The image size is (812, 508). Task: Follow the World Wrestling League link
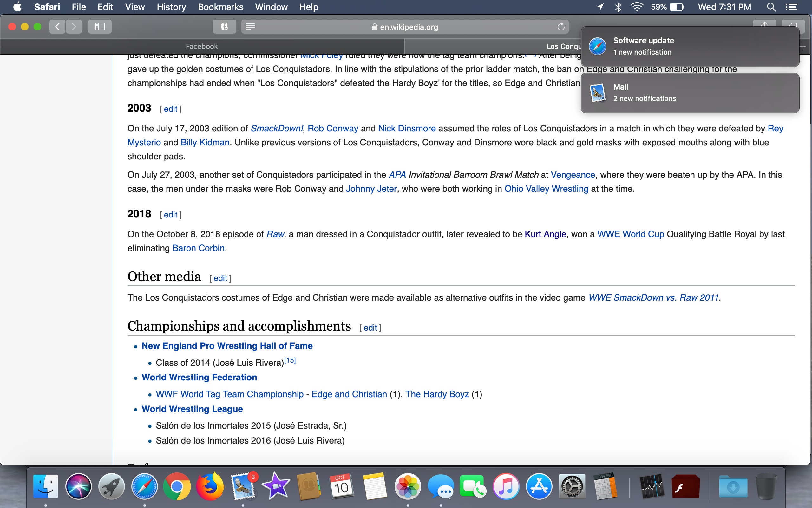pyautogui.click(x=192, y=409)
